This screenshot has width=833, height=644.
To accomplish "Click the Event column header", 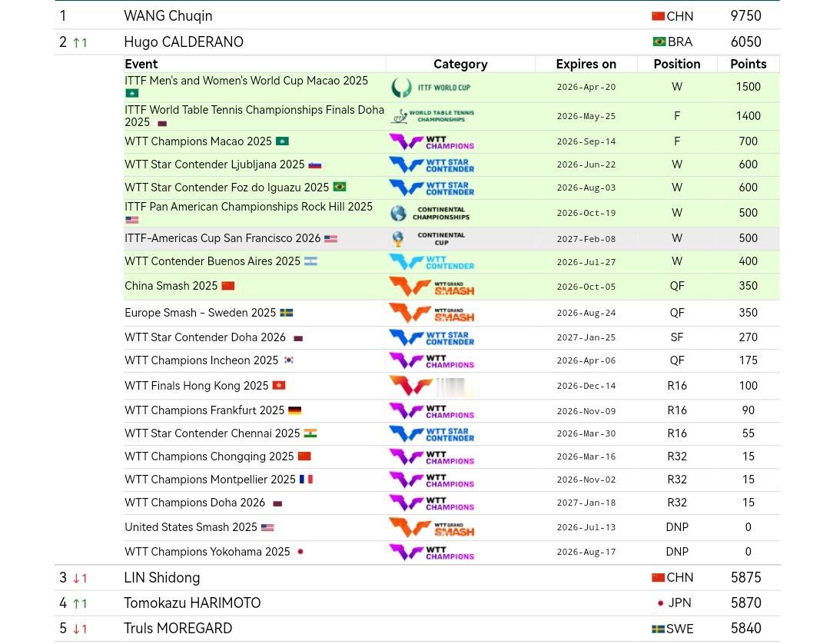I will [x=141, y=65].
